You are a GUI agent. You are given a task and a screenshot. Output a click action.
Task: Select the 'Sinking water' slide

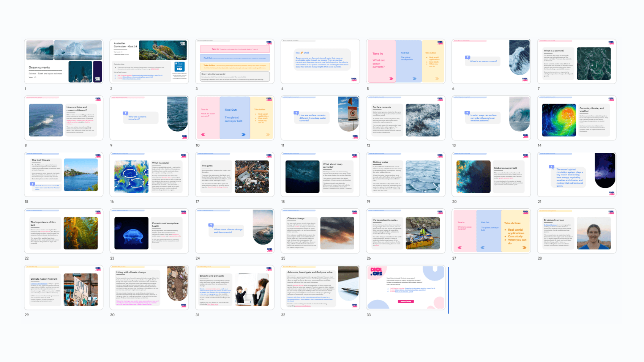pyautogui.click(x=406, y=174)
